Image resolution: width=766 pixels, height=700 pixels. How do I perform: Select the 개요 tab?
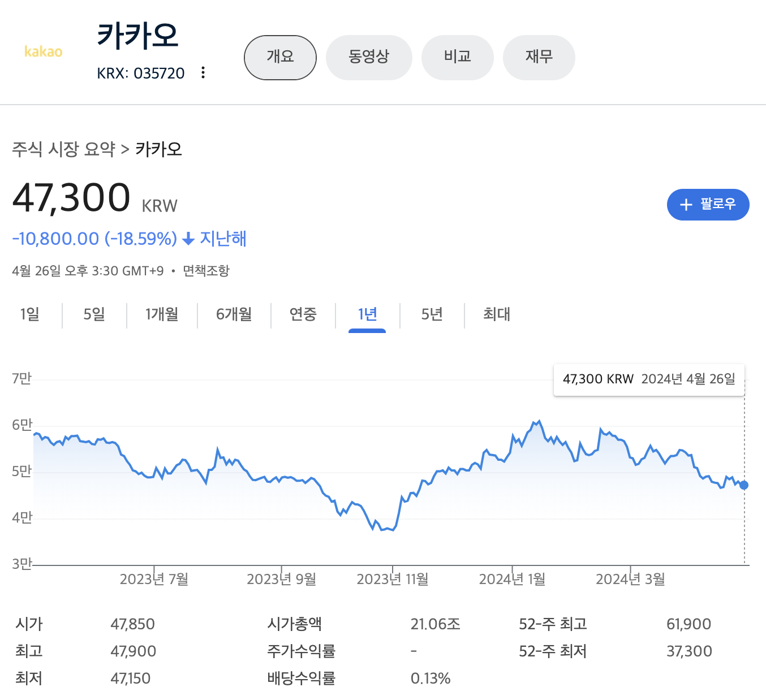(x=280, y=57)
